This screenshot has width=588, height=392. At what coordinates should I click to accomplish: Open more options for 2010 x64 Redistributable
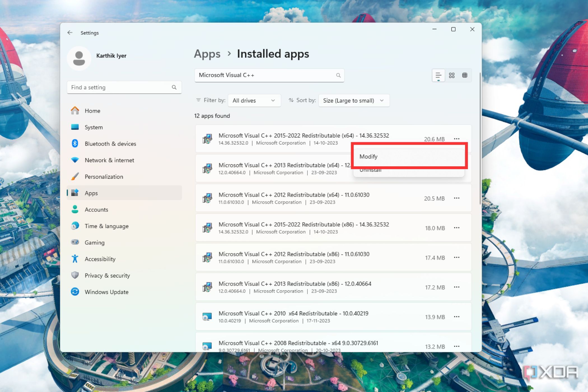click(457, 317)
